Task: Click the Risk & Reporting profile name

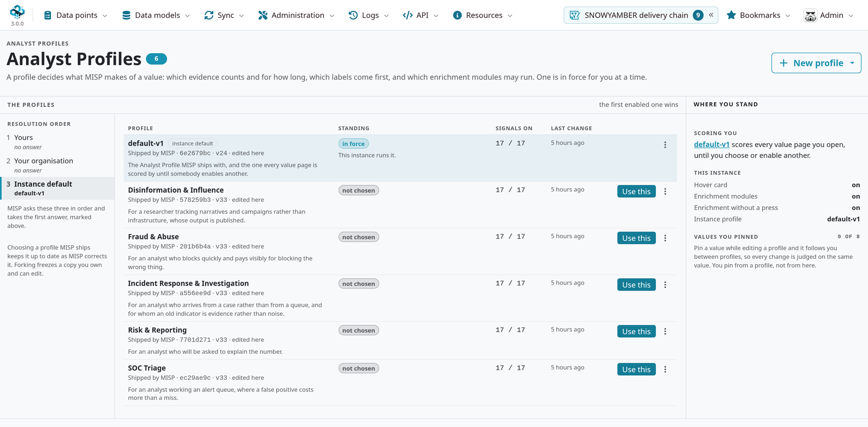Action: tap(157, 330)
